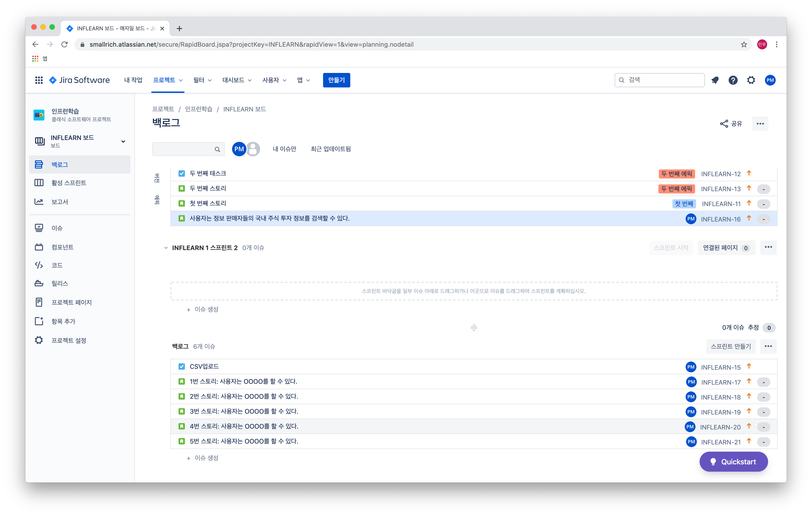Open 릴리스 releases in sidebar
The image size is (812, 516).
pyautogui.click(x=60, y=283)
